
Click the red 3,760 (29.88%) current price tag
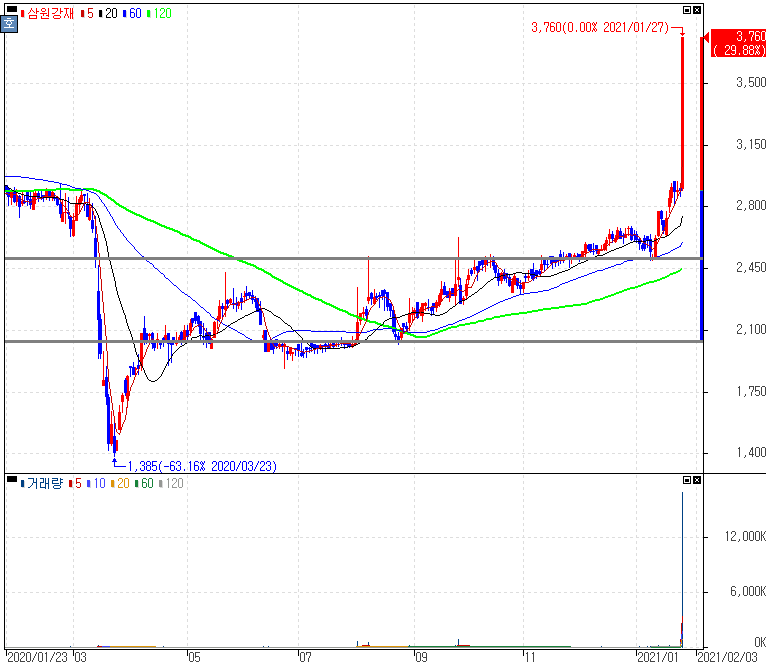click(737, 43)
